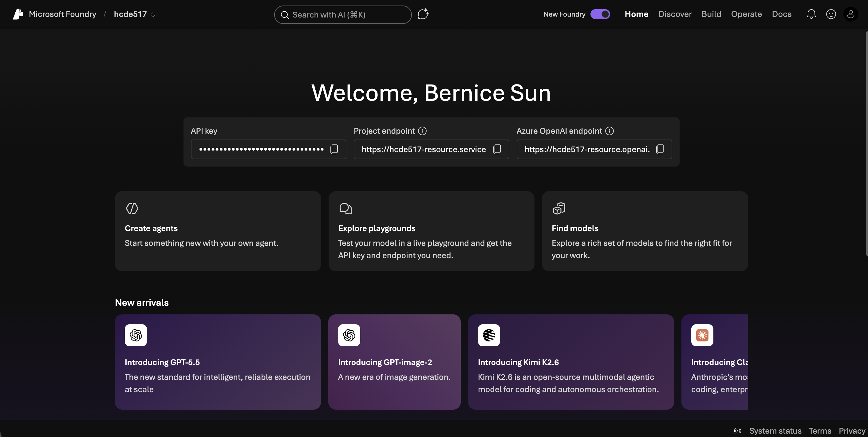Open the Build tab
The height and width of the screenshot is (437, 868).
[x=711, y=14]
